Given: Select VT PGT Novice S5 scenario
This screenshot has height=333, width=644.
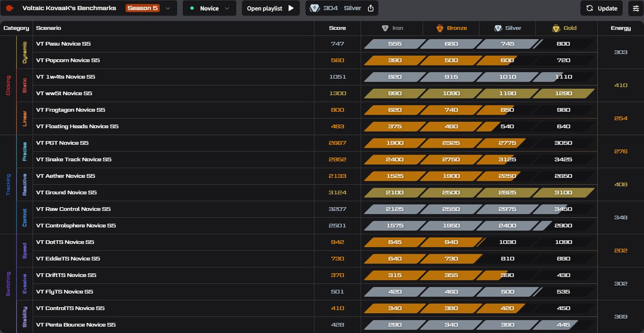Looking at the screenshot, I should tap(62, 143).
